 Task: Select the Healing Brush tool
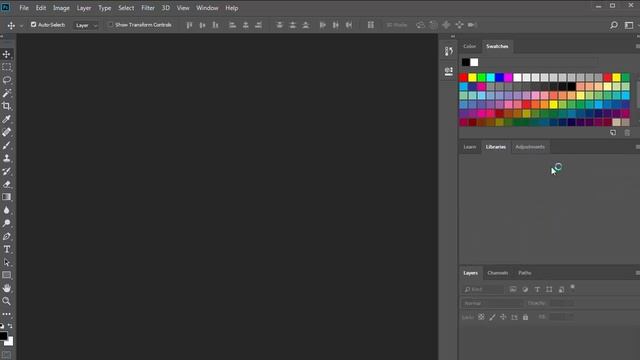pos(7,132)
